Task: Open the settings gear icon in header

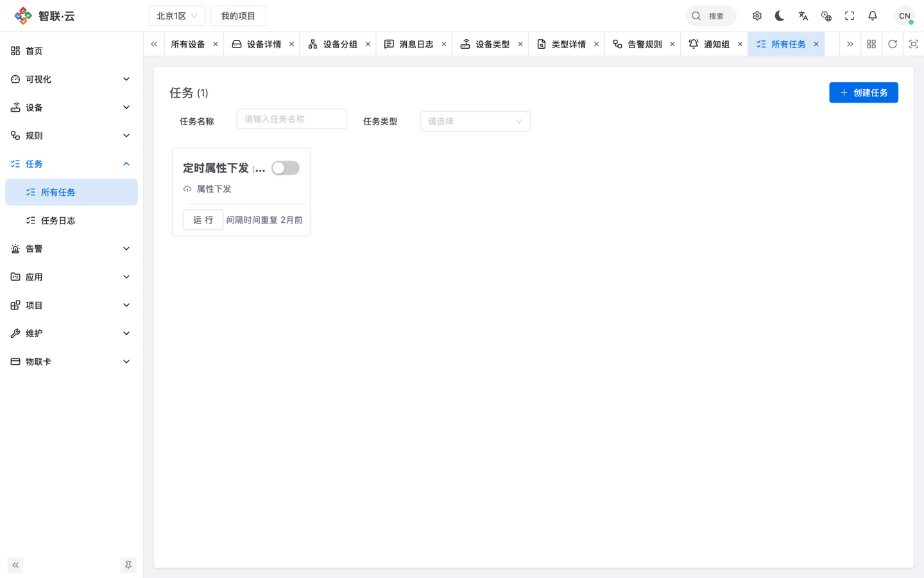Action: pos(757,16)
